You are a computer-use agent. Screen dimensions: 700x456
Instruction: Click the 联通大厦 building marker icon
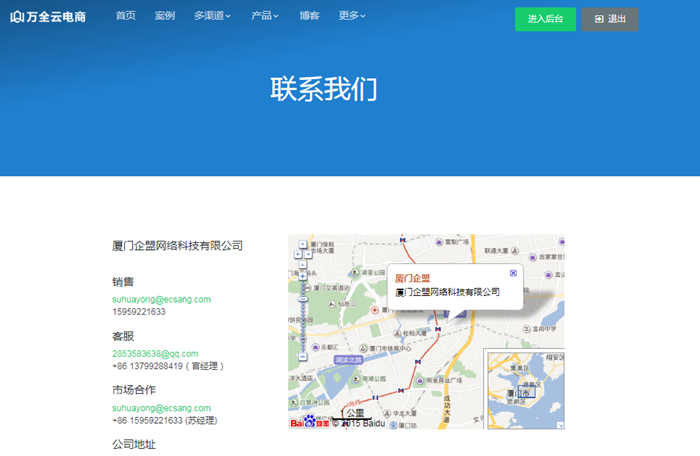515,251
